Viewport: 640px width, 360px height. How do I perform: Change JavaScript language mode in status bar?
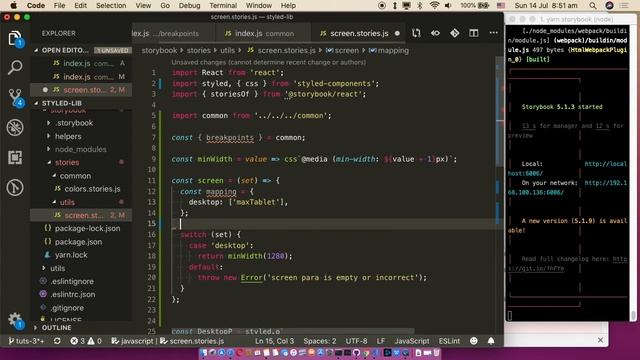412,341
